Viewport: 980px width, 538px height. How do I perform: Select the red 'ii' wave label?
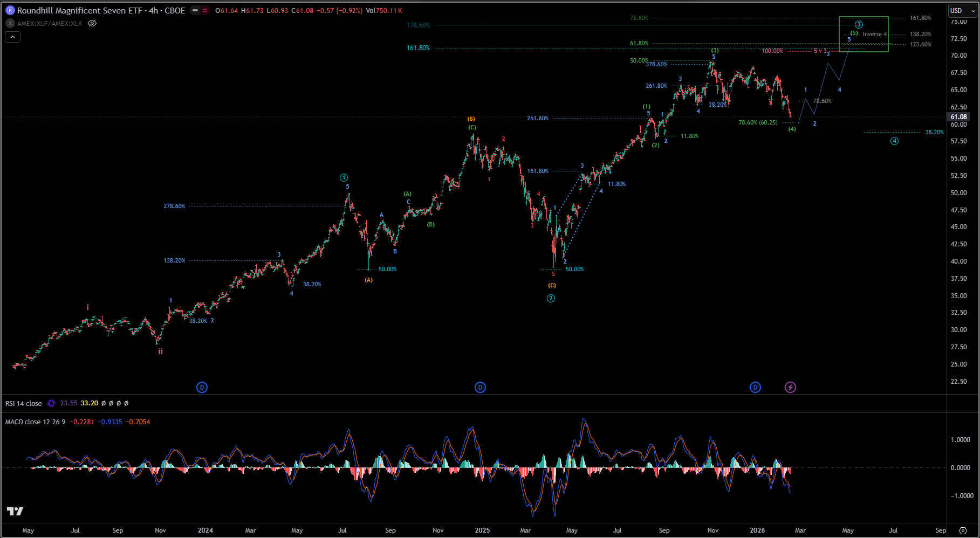click(160, 351)
